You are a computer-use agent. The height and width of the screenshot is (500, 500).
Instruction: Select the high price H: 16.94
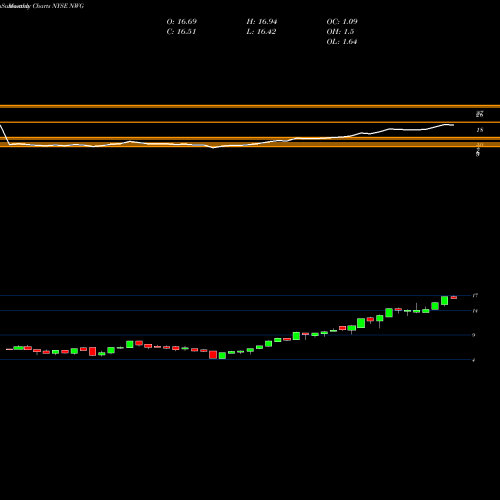(x=262, y=22)
